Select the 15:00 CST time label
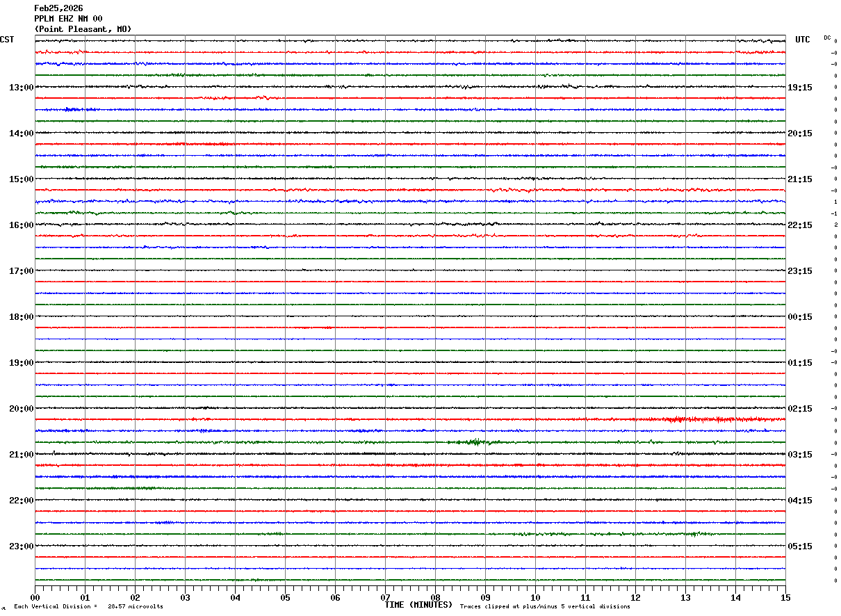The height and width of the screenshot is (616, 841). click(x=21, y=179)
